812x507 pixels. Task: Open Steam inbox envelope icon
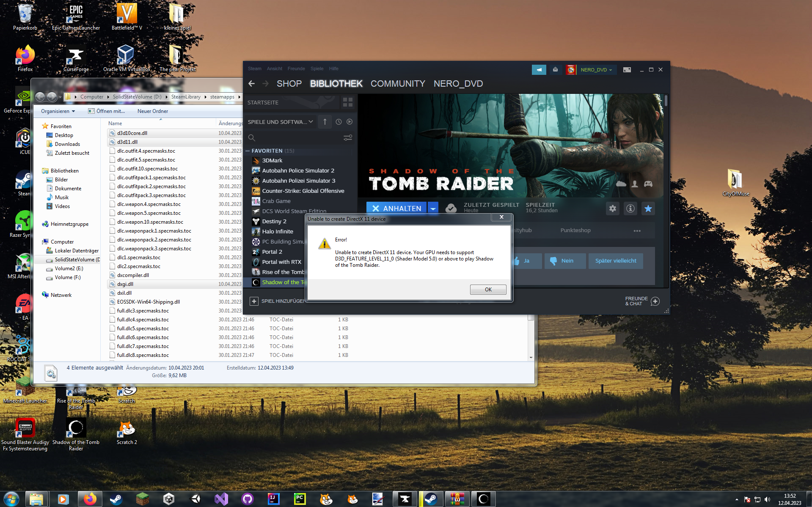coord(555,70)
